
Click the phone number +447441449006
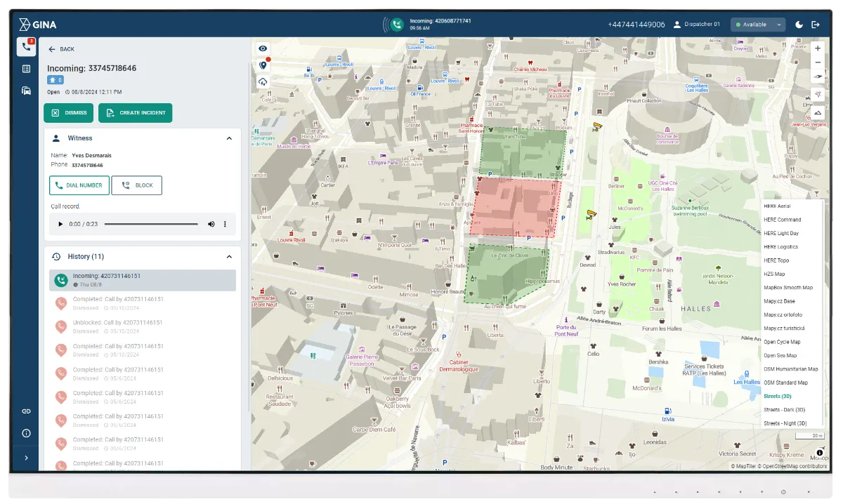636,25
